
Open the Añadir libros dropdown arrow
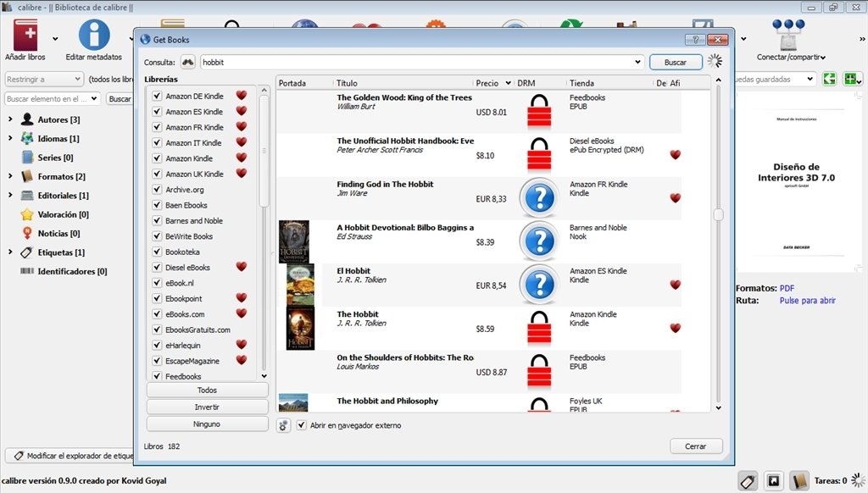click(x=55, y=39)
